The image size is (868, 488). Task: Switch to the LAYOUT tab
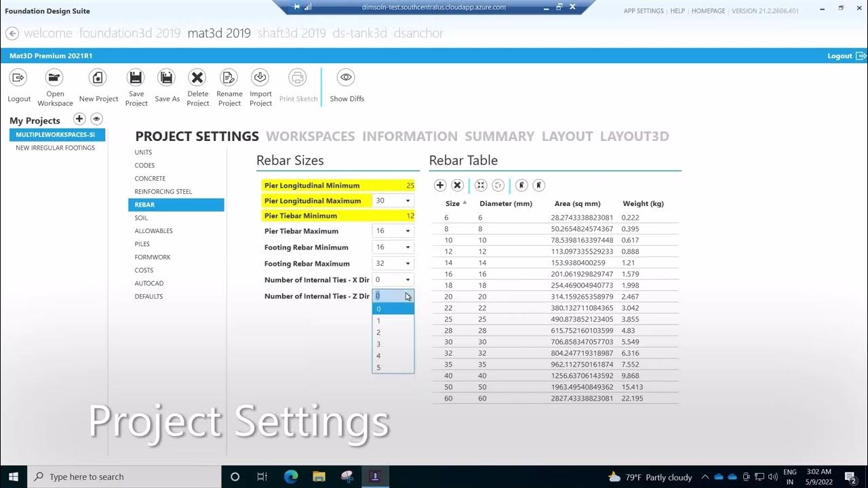pyautogui.click(x=567, y=136)
